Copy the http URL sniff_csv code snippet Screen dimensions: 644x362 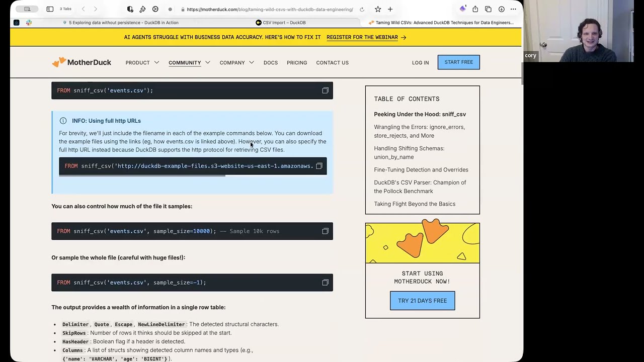coord(319,166)
